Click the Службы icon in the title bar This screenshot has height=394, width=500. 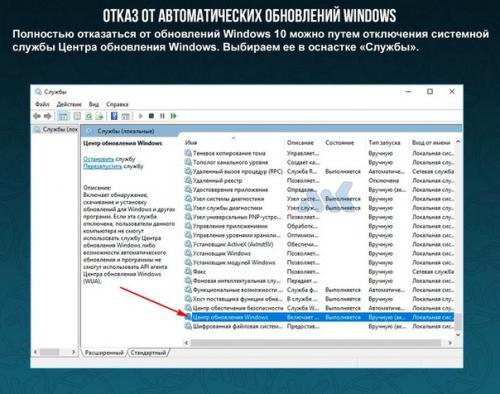click(x=38, y=91)
